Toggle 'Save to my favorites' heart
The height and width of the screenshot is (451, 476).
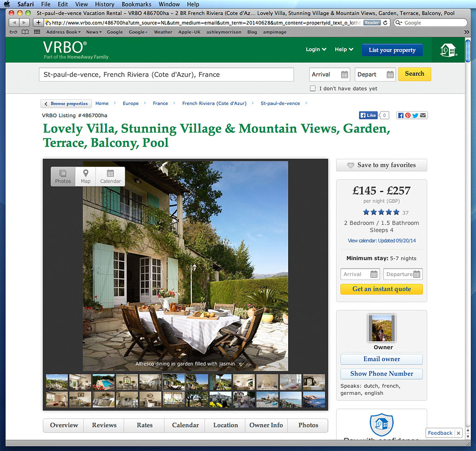(x=381, y=165)
